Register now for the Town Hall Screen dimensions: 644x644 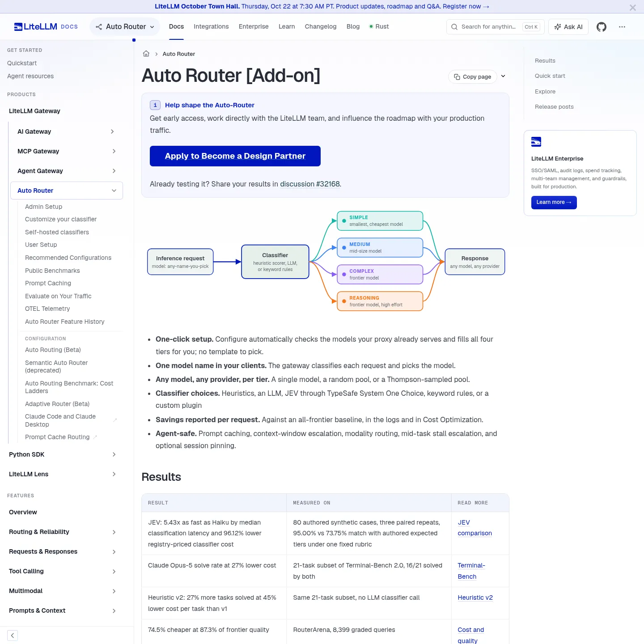coord(466,6)
